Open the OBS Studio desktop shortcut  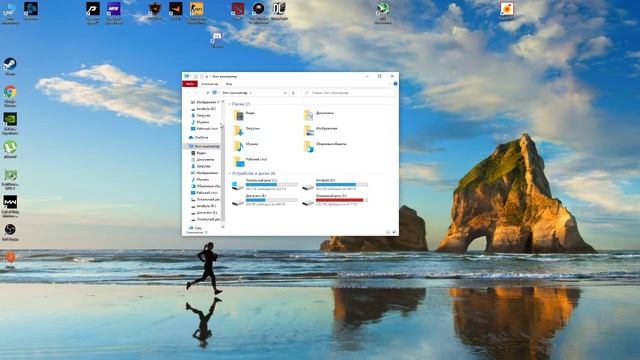(10, 231)
